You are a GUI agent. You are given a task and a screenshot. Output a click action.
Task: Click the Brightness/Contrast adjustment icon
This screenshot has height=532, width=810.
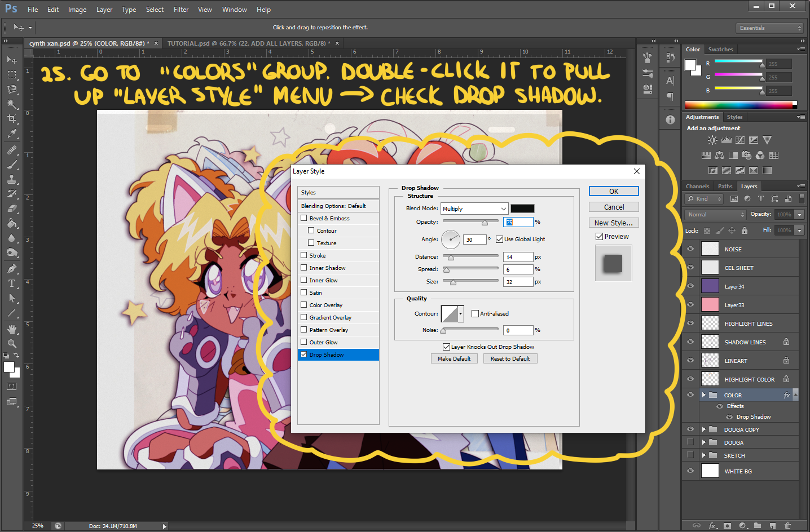pyautogui.click(x=712, y=140)
